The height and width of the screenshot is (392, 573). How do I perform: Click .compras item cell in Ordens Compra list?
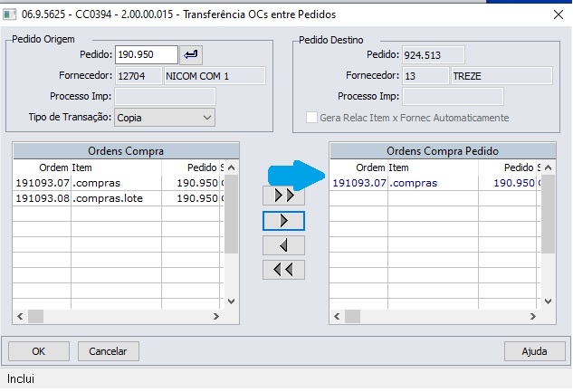pos(116,183)
